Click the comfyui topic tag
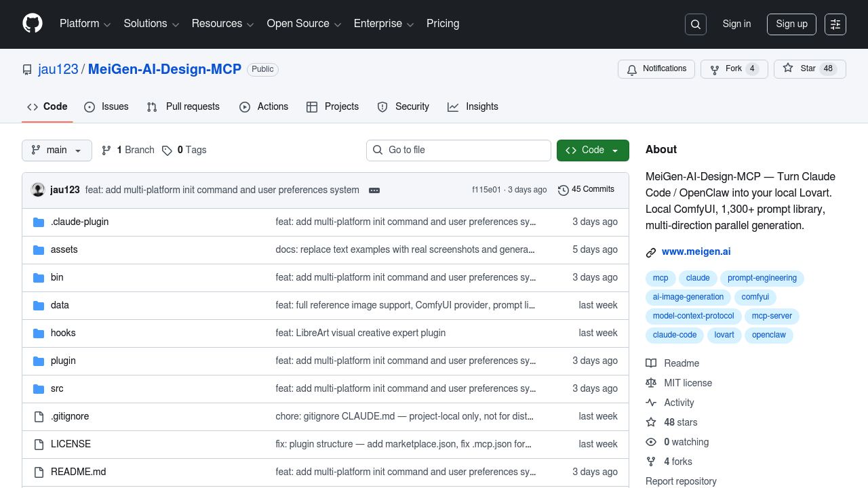Image resolution: width=868 pixels, height=488 pixels. coord(755,297)
